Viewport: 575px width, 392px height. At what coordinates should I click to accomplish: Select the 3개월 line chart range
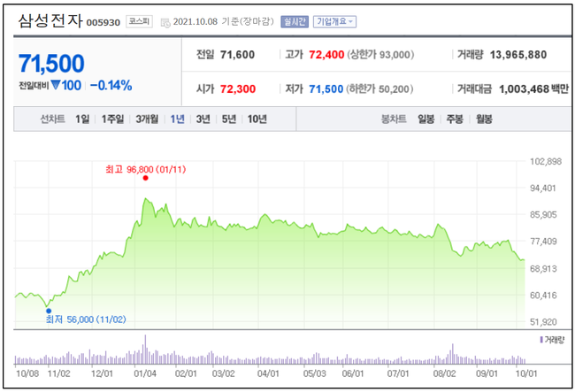pos(147,119)
